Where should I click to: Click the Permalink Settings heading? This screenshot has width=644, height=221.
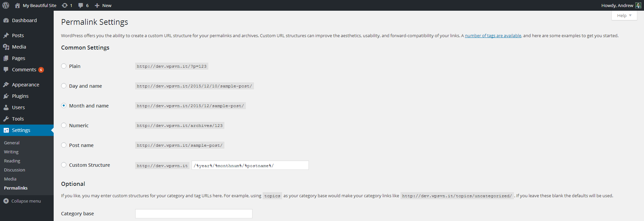coord(95,22)
